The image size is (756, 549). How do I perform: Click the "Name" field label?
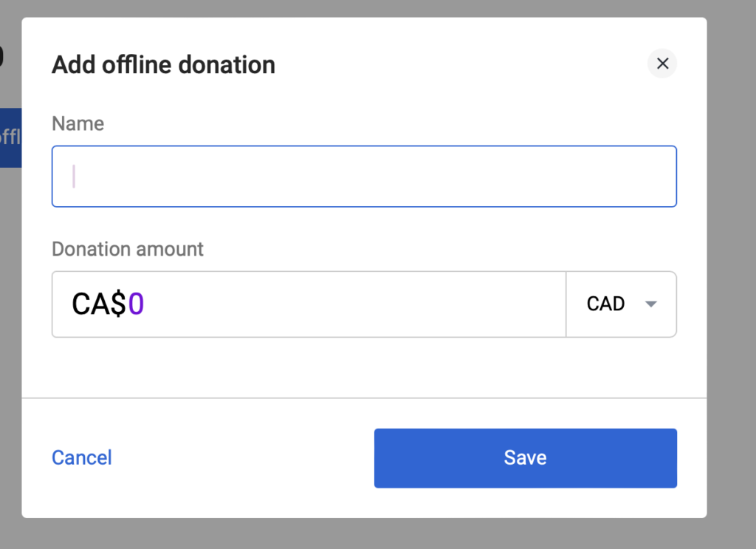click(78, 123)
